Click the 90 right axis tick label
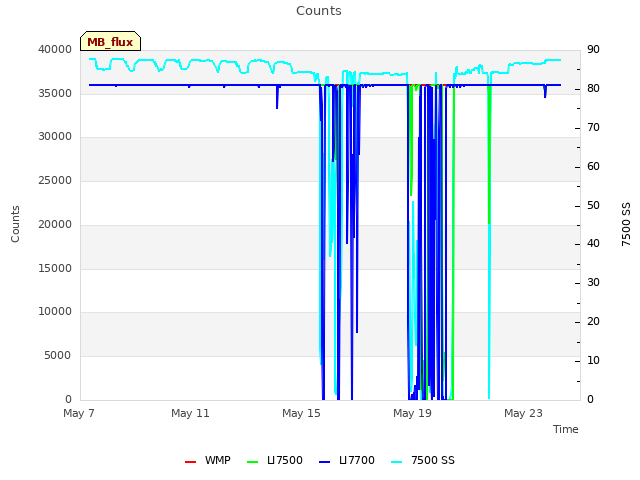 593,49
